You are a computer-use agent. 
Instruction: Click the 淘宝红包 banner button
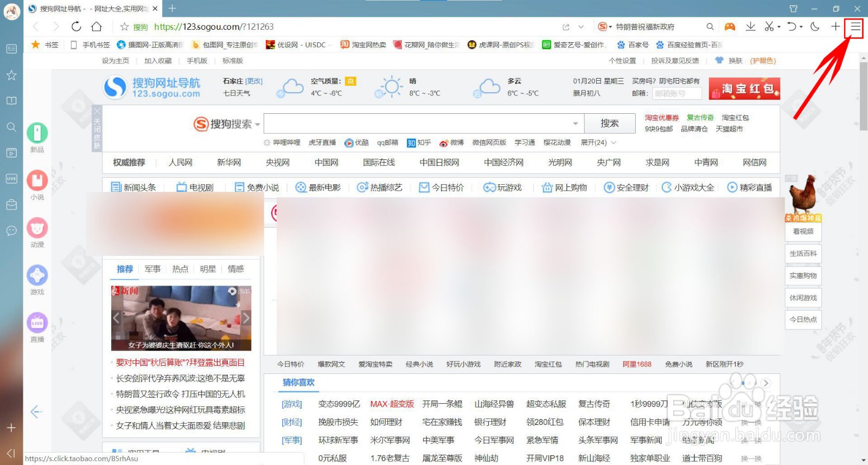744,89
